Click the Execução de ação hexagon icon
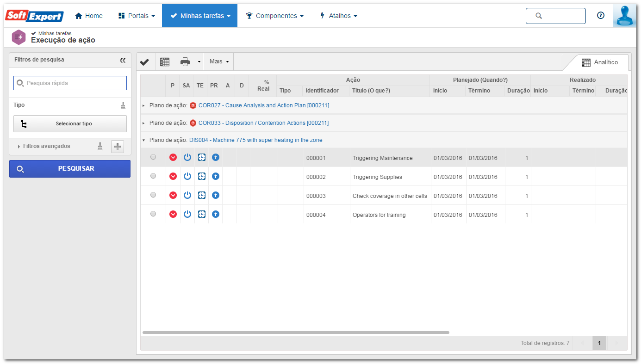 point(19,37)
